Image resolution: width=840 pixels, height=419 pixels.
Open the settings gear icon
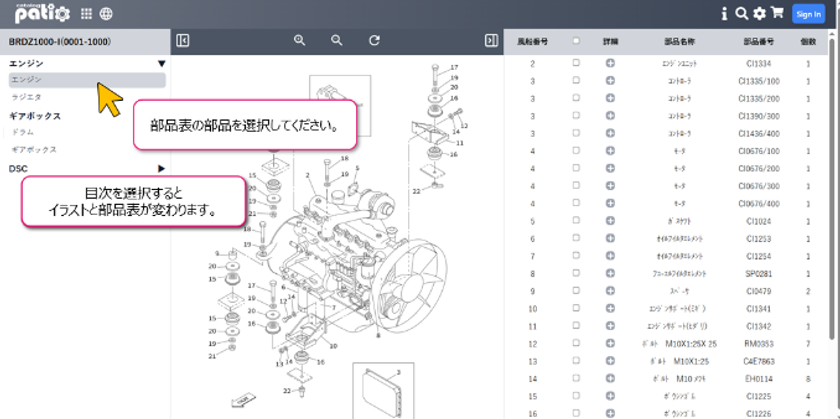759,14
